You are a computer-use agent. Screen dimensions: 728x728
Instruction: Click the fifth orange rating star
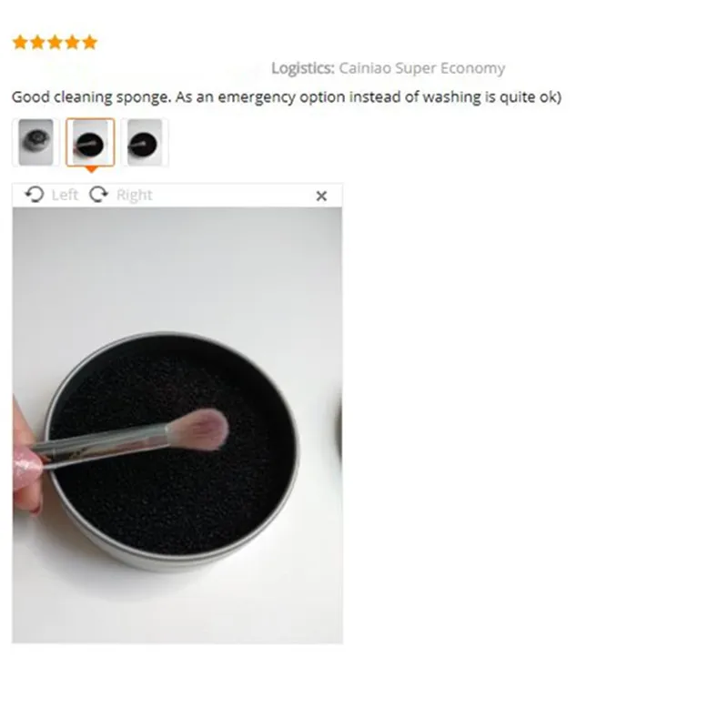(89, 42)
